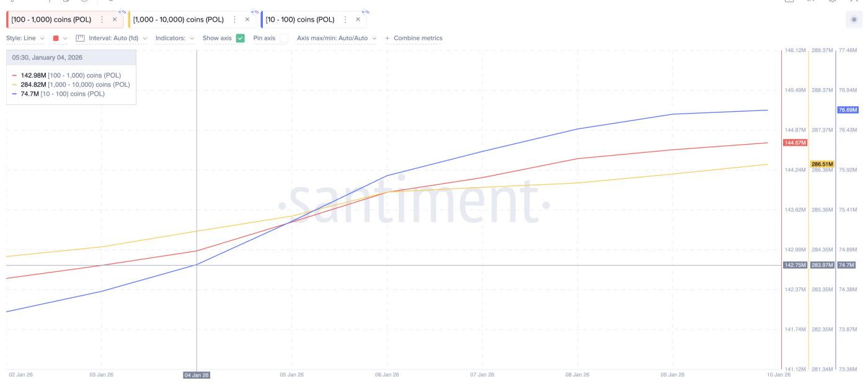Open options menu for [1,000 - 10,000) coins
The image size is (868, 383).
pos(234,20)
